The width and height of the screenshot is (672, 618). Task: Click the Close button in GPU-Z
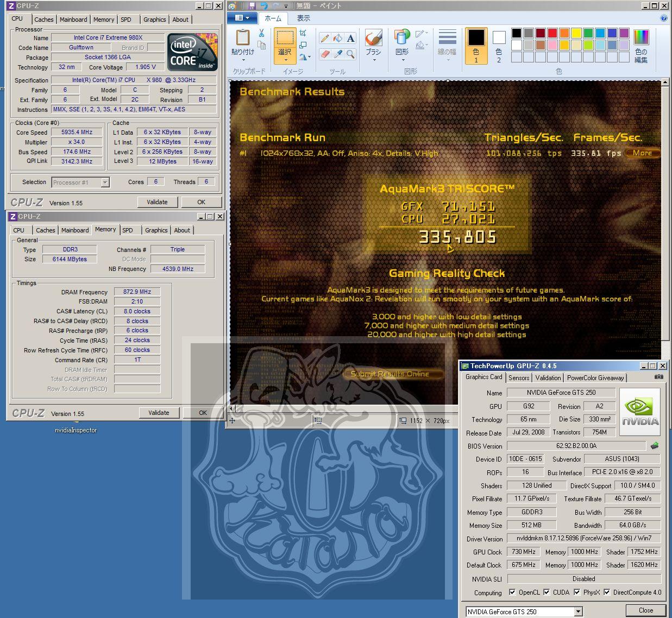[646, 610]
